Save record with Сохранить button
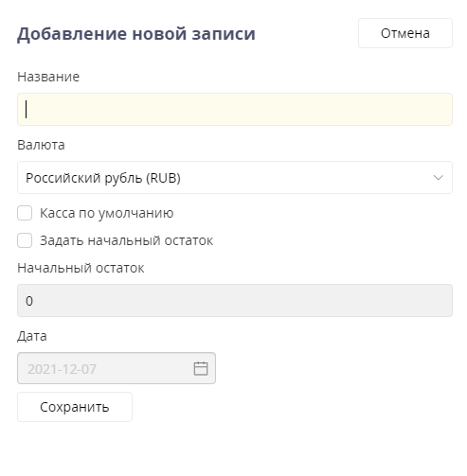This screenshot has width=467, height=476. pyautogui.click(x=75, y=407)
